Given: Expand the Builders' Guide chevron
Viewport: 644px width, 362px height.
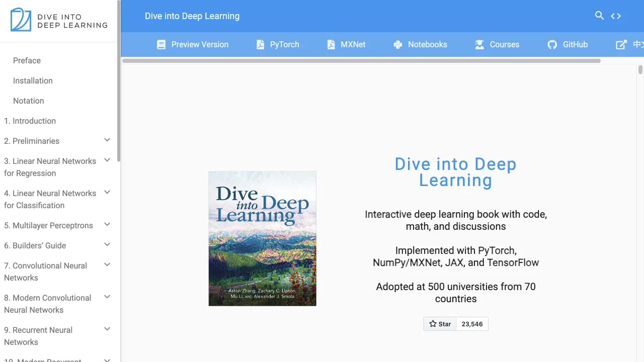Looking at the screenshot, I should [x=107, y=245].
